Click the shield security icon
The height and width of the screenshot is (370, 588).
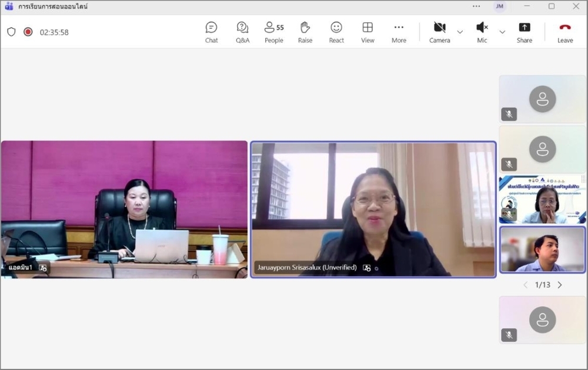(11, 32)
